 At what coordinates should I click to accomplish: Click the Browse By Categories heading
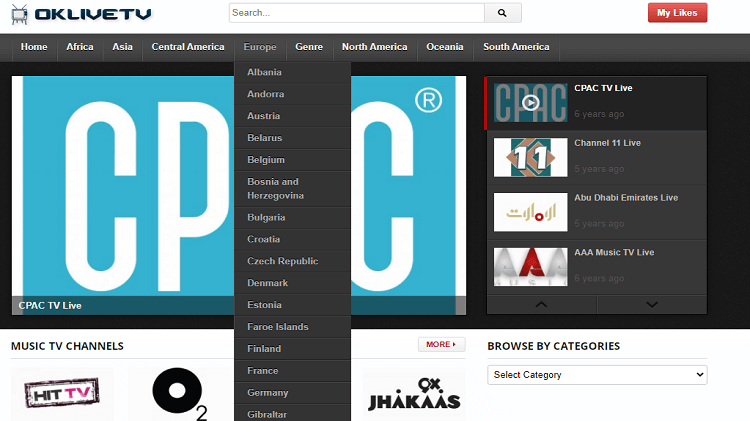coord(553,346)
